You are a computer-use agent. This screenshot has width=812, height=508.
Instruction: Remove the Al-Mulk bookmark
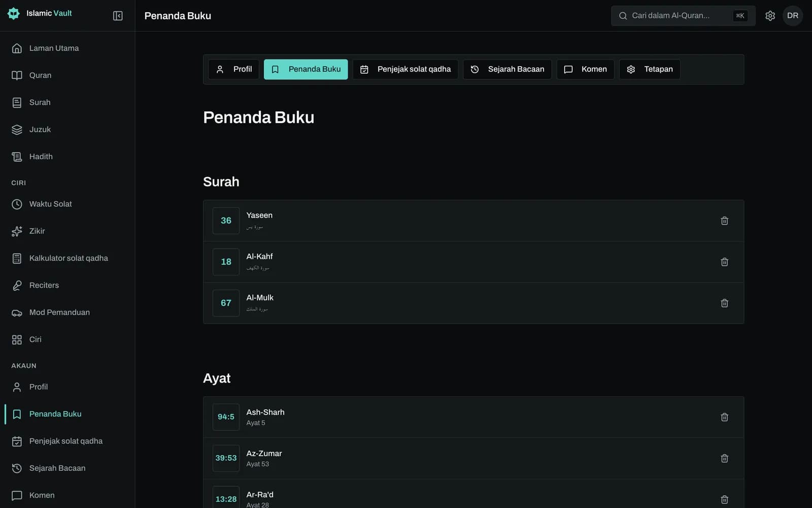724,303
